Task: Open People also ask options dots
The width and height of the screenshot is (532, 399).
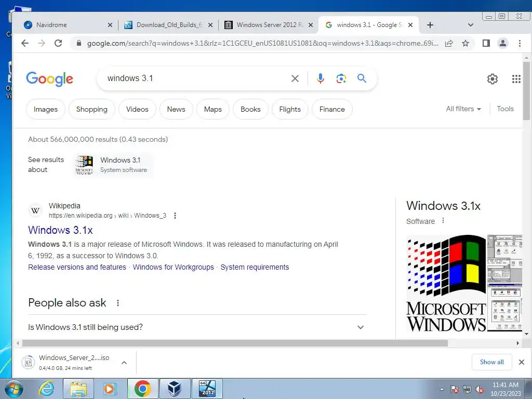Action: (118, 303)
